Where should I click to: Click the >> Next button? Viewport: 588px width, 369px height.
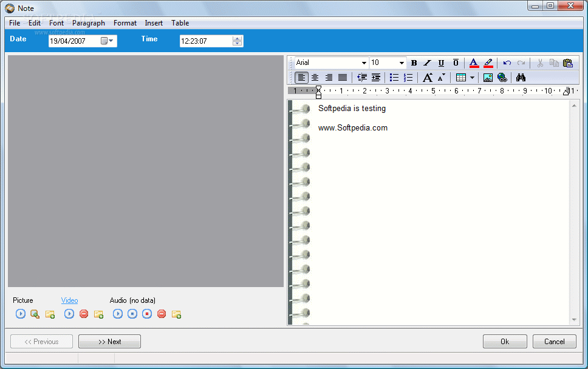pos(109,342)
